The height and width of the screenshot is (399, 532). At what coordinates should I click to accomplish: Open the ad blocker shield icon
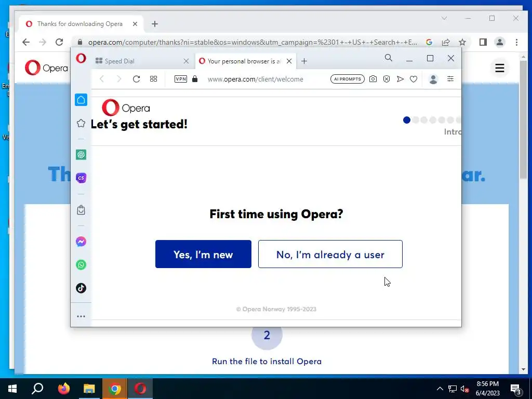point(387,79)
